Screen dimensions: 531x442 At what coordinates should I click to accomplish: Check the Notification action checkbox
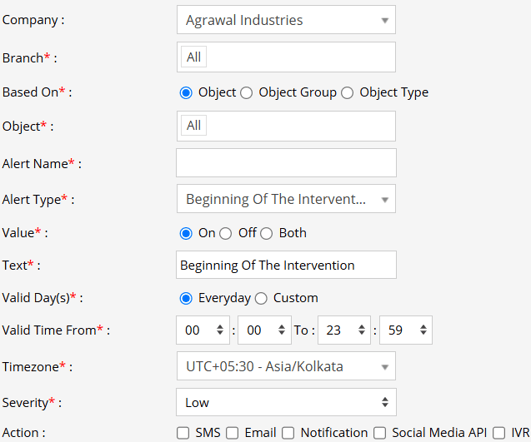click(288, 433)
